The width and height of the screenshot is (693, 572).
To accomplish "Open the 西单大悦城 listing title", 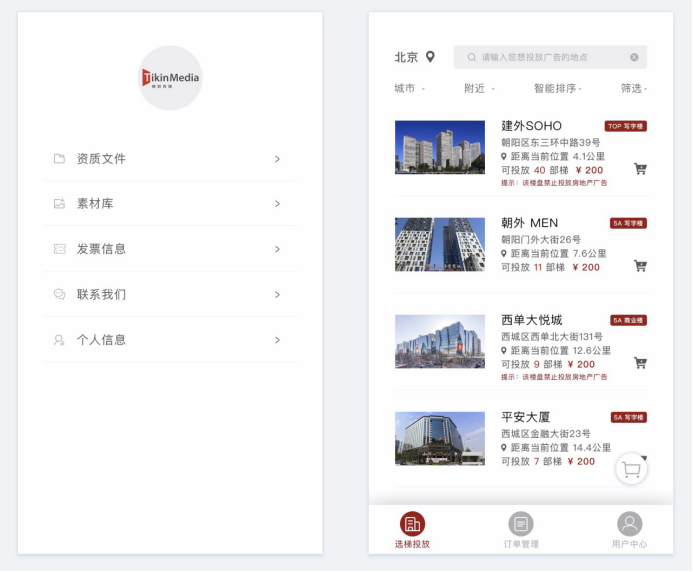I will click(532, 320).
